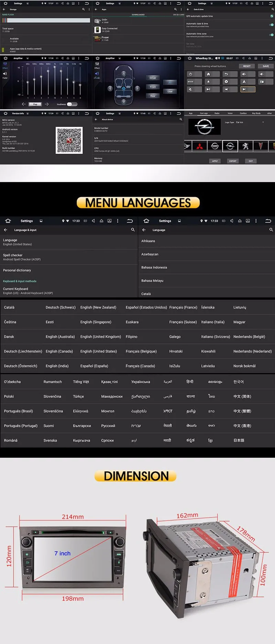The image size is (275, 644).
Task: Adjust the 15k equalizer slider
Action: [80, 81]
